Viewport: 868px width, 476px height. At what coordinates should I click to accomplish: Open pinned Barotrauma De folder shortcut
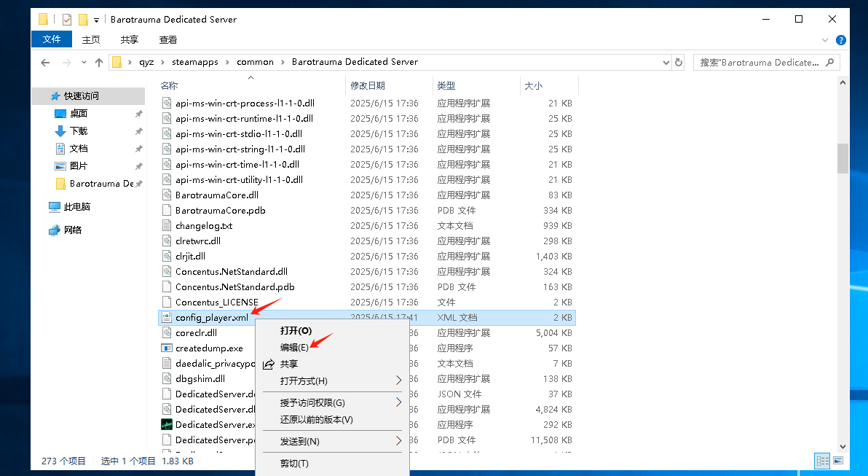pos(101,184)
